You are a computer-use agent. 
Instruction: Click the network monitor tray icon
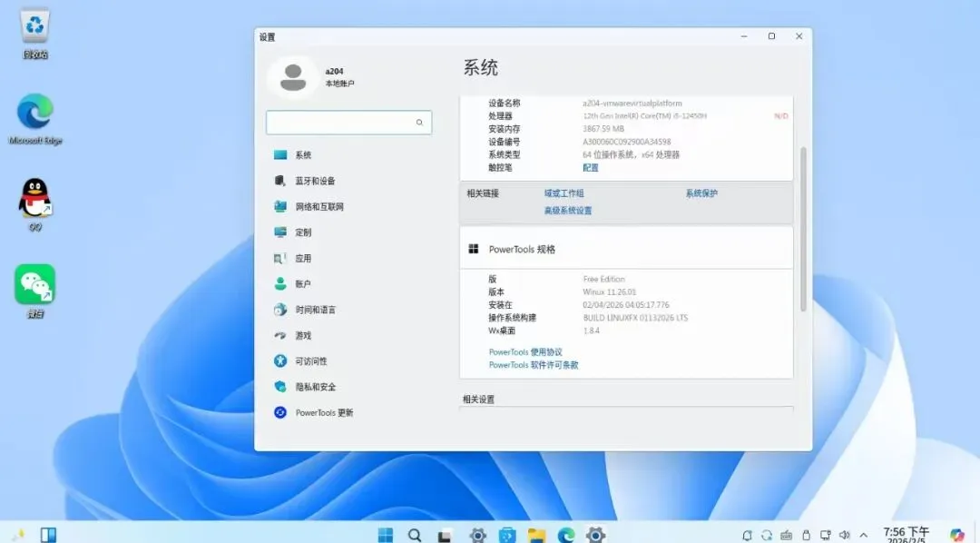[826, 536]
